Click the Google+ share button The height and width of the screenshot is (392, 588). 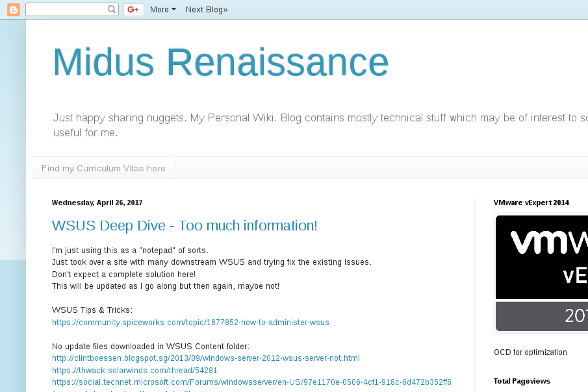coord(134,9)
